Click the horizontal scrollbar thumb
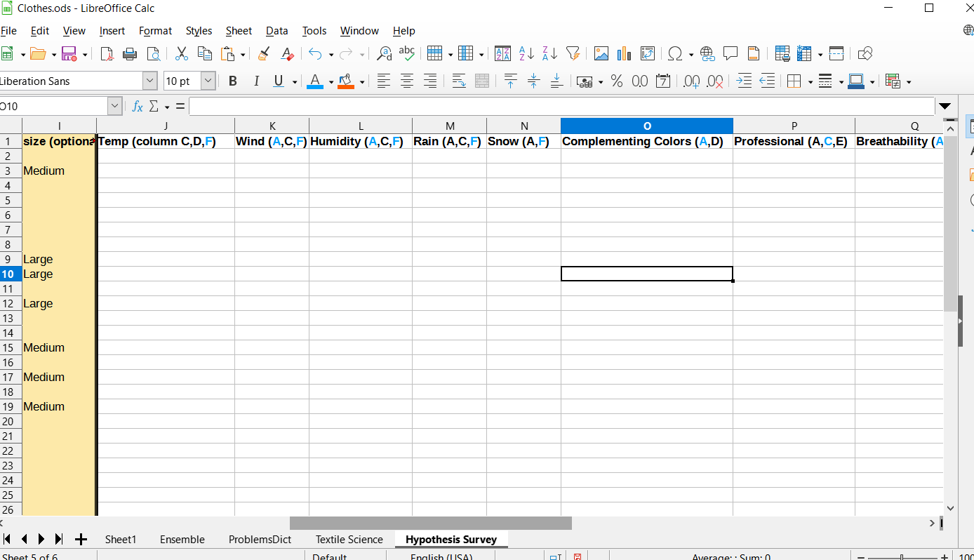 click(x=431, y=524)
